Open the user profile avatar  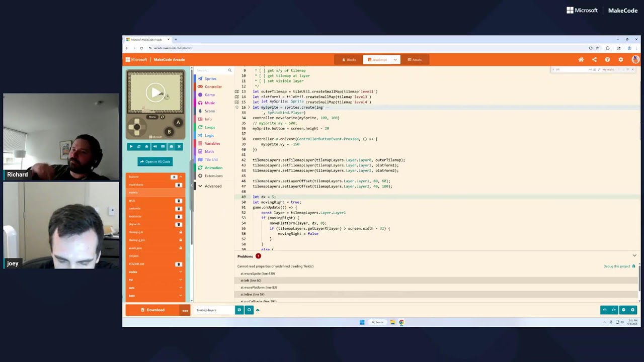point(634,59)
